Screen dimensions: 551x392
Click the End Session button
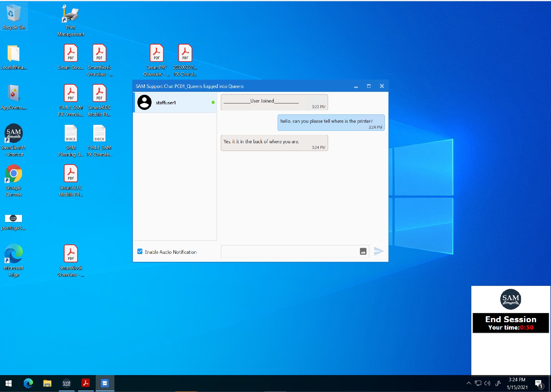510,322
